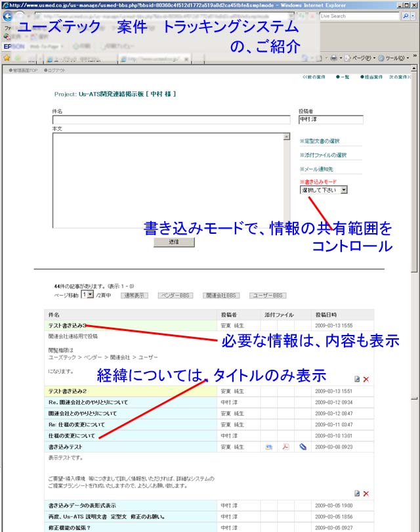Open the ページ移動 page number dropdown

click(87, 294)
